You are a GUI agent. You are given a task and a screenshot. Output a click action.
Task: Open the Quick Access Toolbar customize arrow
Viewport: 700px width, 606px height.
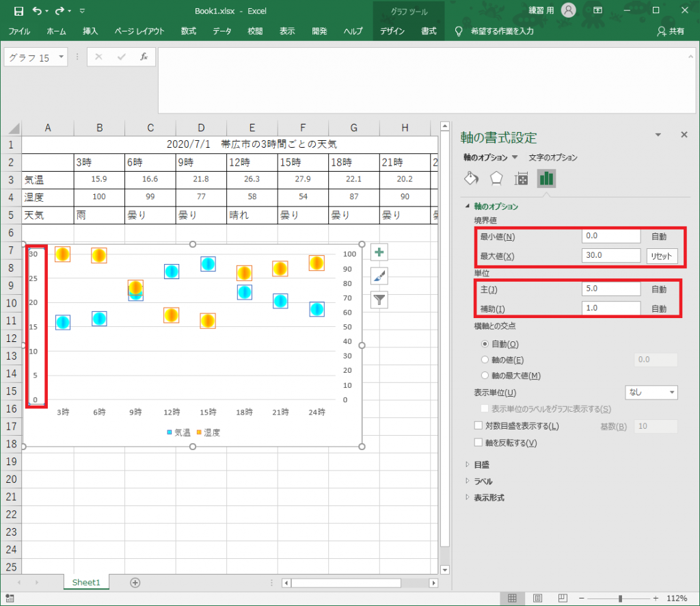tap(82, 11)
